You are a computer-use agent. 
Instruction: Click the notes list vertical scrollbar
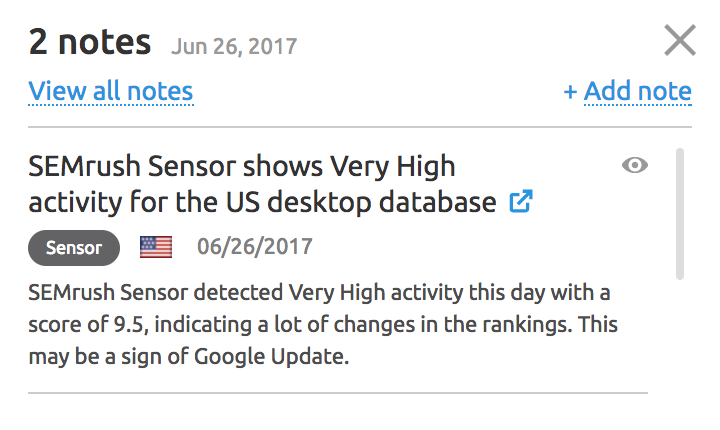click(680, 214)
